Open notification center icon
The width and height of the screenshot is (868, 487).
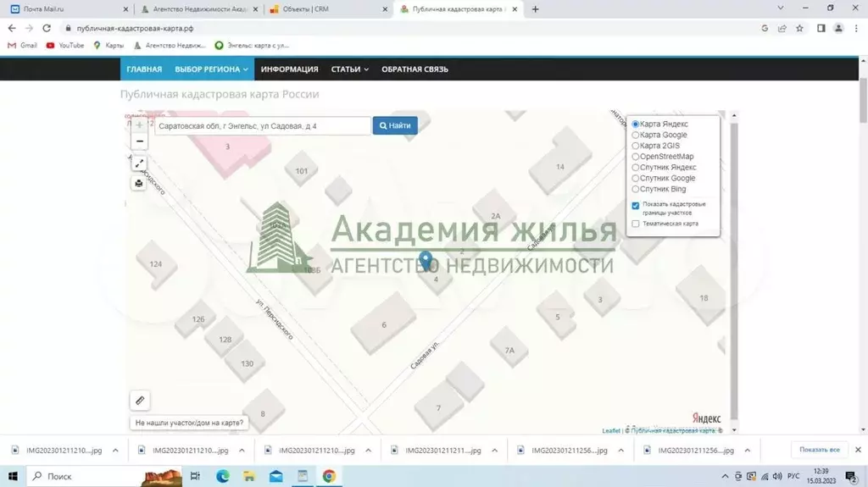(x=851, y=476)
